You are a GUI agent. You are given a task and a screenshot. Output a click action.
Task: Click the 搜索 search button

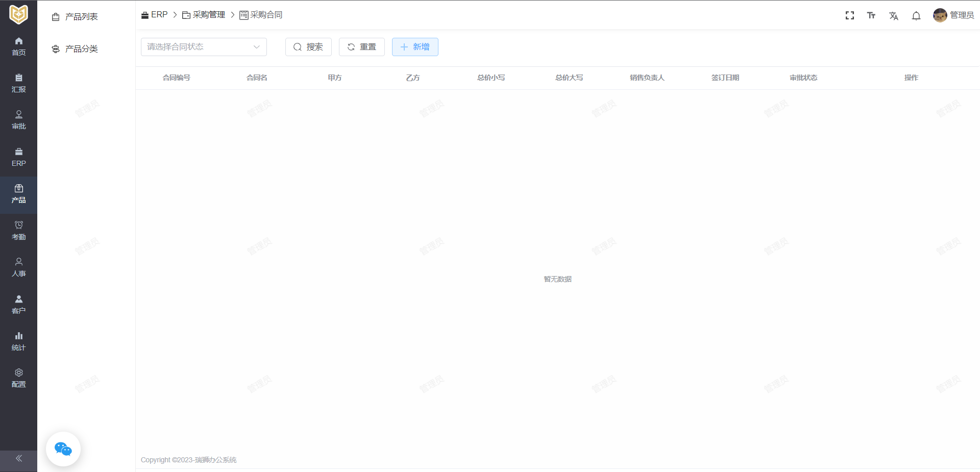(x=308, y=47)
